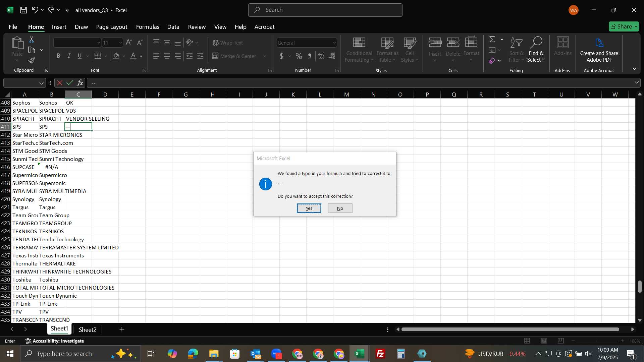
Task: Switch to Sheet2 tab
Action: point(88,329)
